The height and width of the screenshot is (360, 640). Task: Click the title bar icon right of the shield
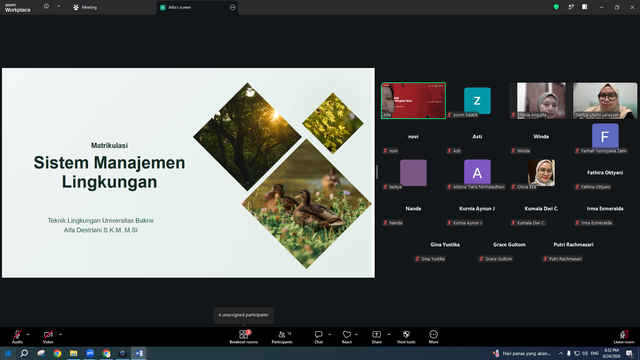571,7
